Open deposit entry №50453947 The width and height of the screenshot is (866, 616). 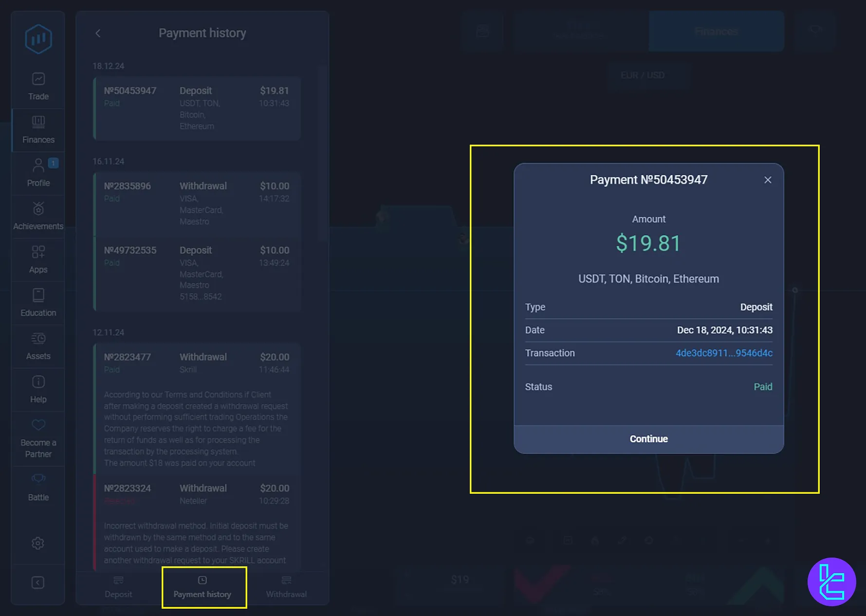pyautogui.click(x=197, y=109)
